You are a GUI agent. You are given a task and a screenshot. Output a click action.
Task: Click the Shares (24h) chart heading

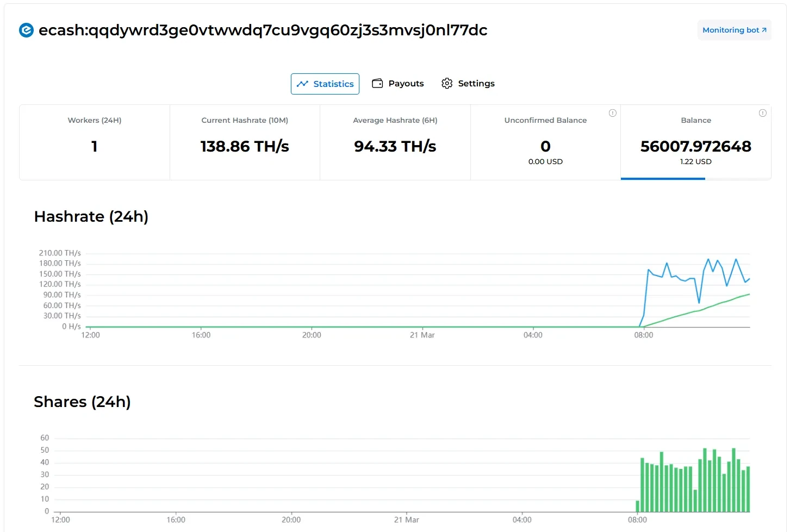(x=82, y=402)
